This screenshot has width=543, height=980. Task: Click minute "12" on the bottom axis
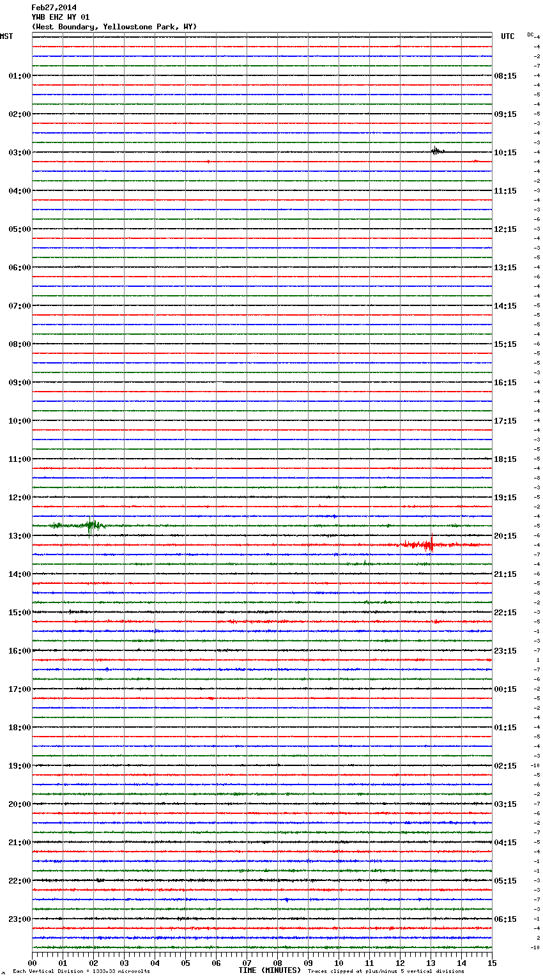point(400,963)
